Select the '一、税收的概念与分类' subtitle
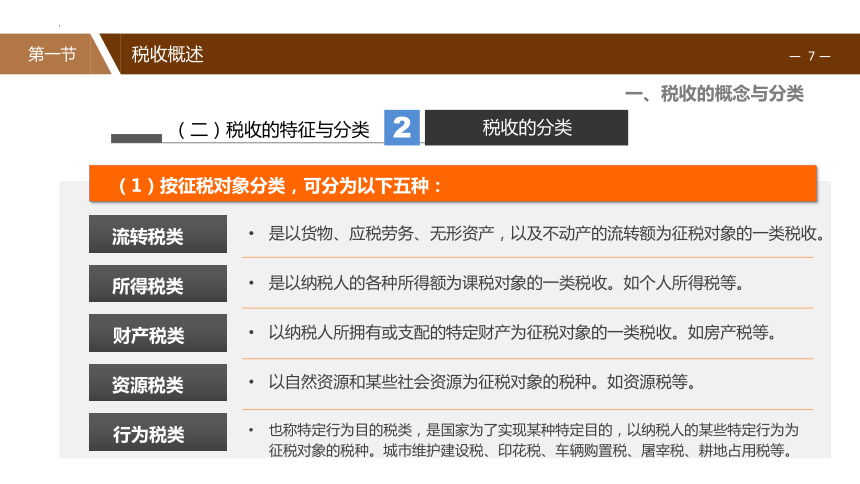This screenshot has height=484, width=860. pyautogui.click(x=714, y=94)
